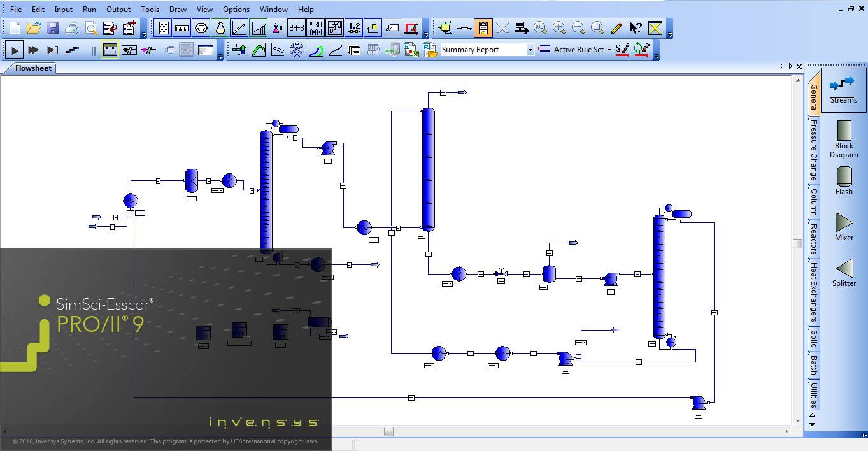Screen dimensions: 868x451
Task: Select the Flash unit from palette
Action: point(844,181)
